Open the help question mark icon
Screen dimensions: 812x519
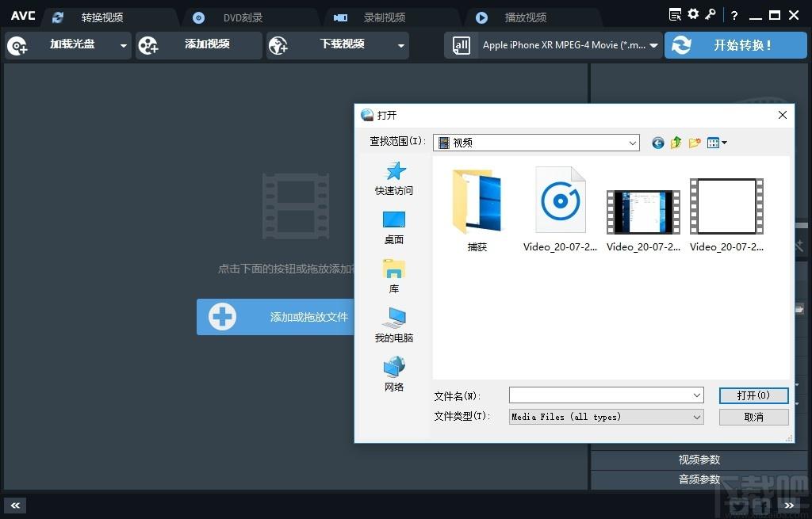coord(735,15)
